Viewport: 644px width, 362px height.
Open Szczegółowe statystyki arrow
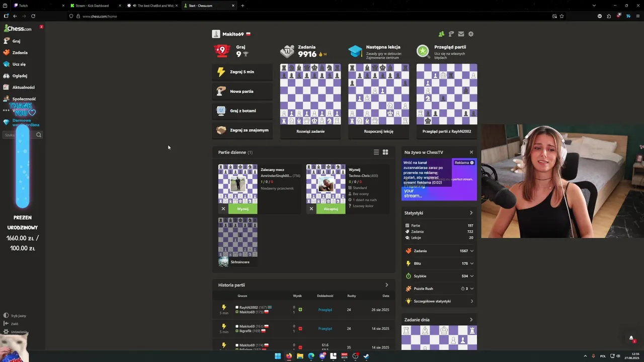[x=471, y=301]
